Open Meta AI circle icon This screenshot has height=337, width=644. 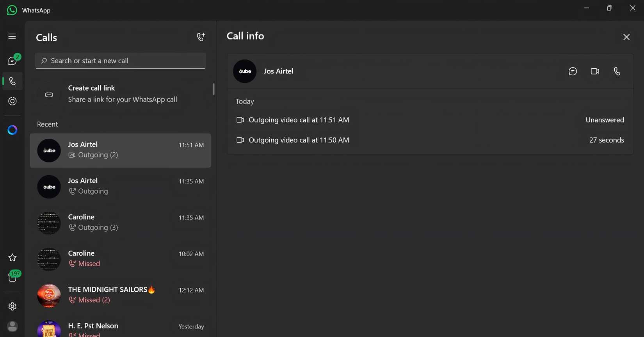(12, 130)
